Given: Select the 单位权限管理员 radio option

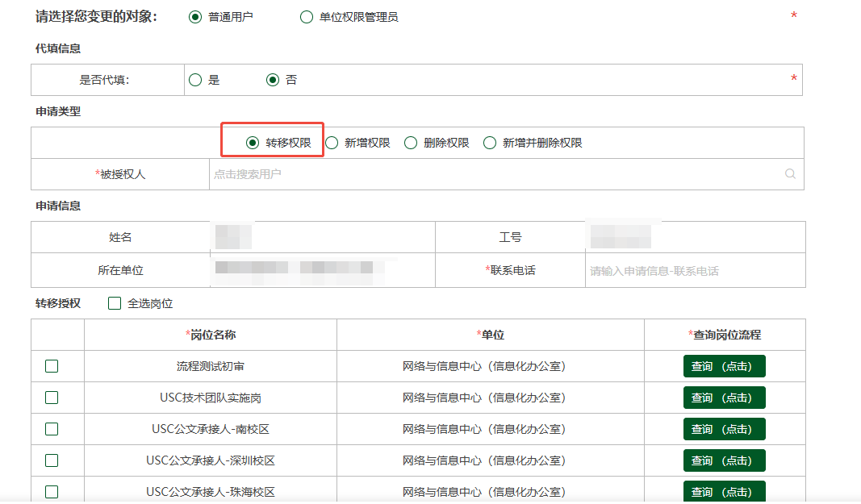Looking at the screenshot, I should click(x=307, y=17).
